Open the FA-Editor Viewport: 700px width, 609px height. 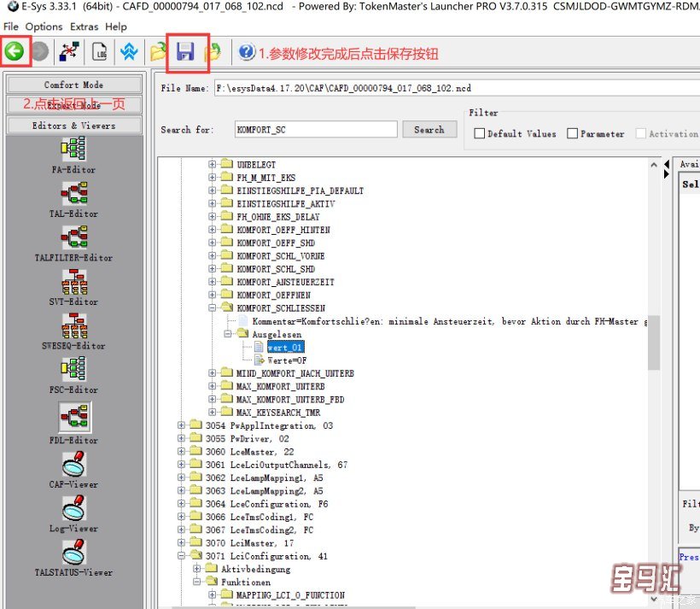pos(73,155)
